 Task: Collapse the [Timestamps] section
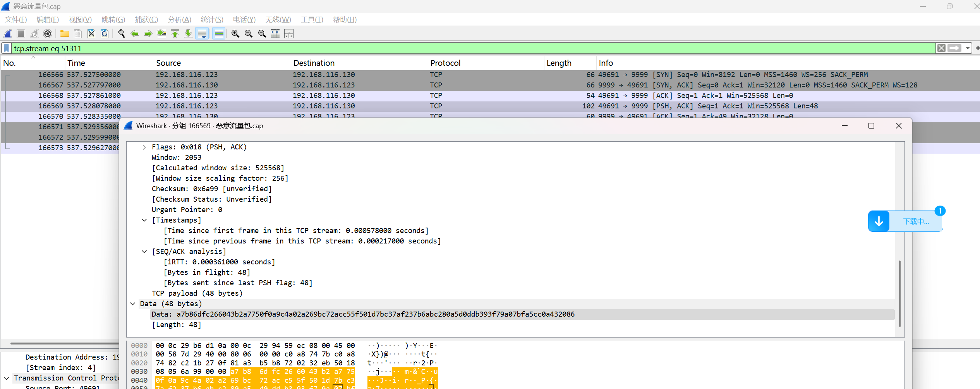144,220
